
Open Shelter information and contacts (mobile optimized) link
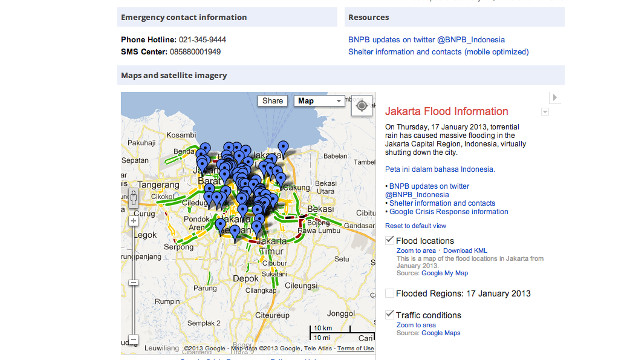(438, 52)
